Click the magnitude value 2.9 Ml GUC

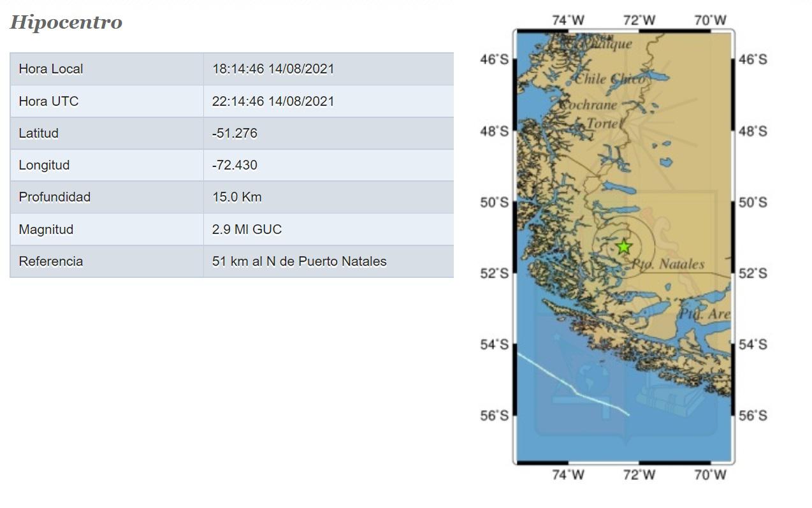point(247,229)
